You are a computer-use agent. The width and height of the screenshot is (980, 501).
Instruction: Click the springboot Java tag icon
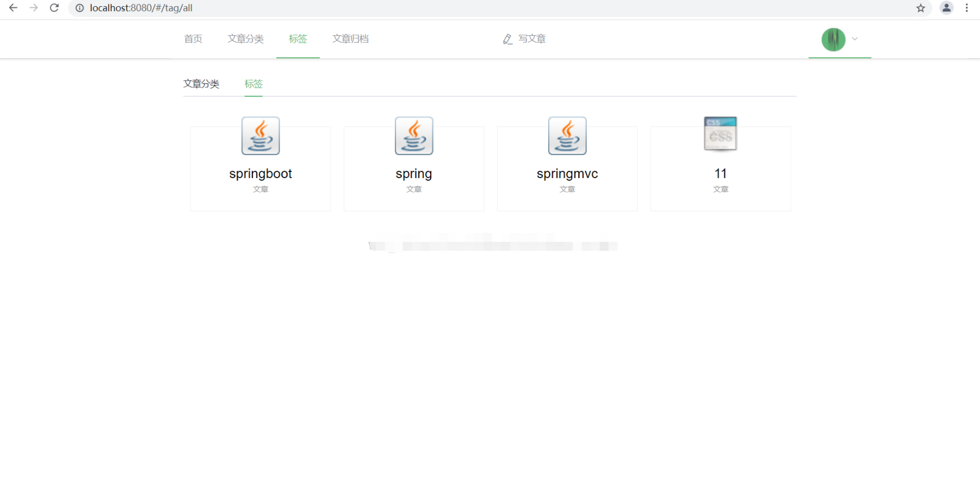pos(261,135)
